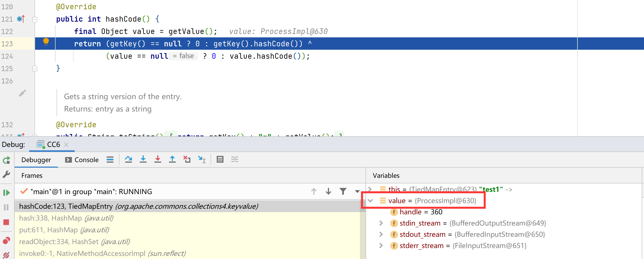The image size is (644, 259).
Task: Stop the debug session
Action: [6, 222]
